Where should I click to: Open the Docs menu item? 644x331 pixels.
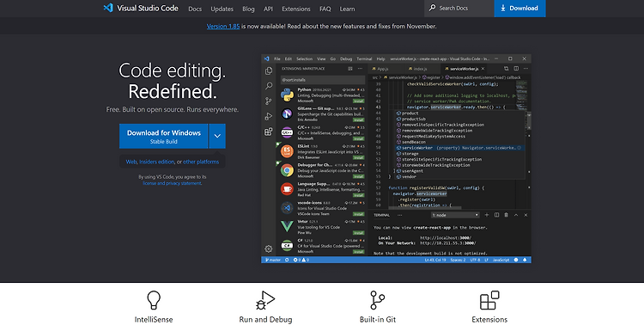point(195,9)
